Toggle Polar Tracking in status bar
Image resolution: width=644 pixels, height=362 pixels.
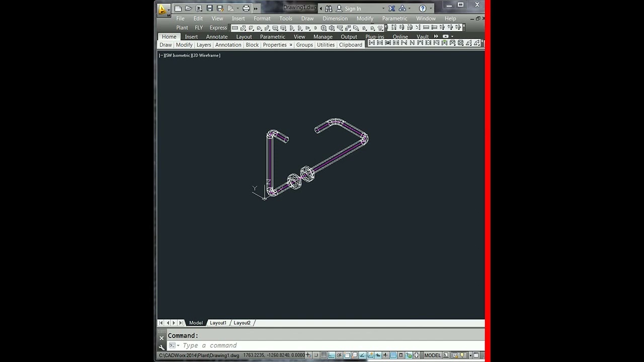coord(339,355)
